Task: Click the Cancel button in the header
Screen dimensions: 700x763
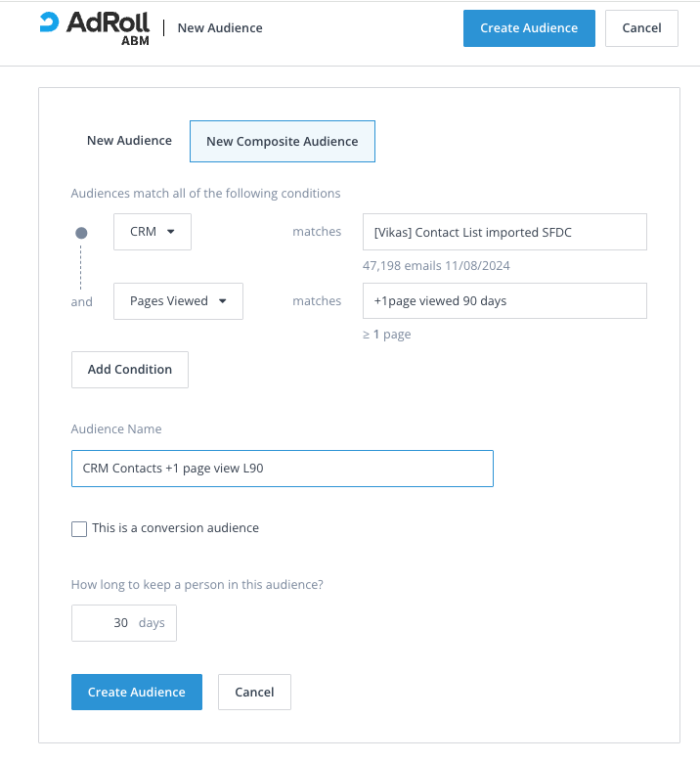Action: 641,28
